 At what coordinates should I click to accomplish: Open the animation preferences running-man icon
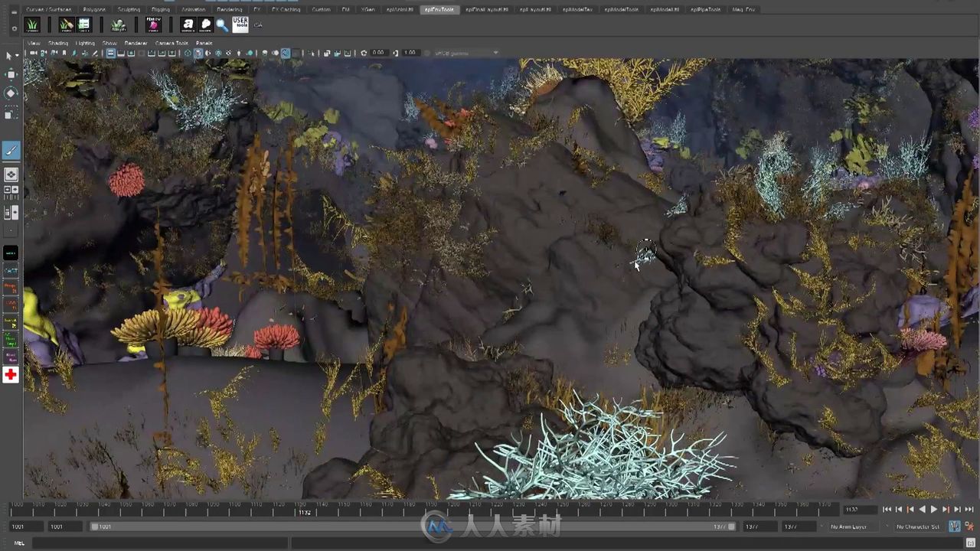[x=969, y=527]
